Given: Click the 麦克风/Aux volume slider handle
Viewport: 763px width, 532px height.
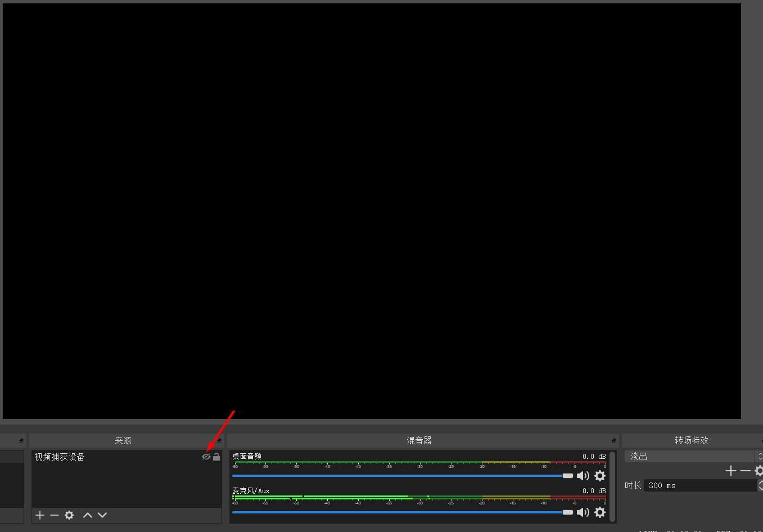Looking at the screenshot, I should (x=568, y=512).
